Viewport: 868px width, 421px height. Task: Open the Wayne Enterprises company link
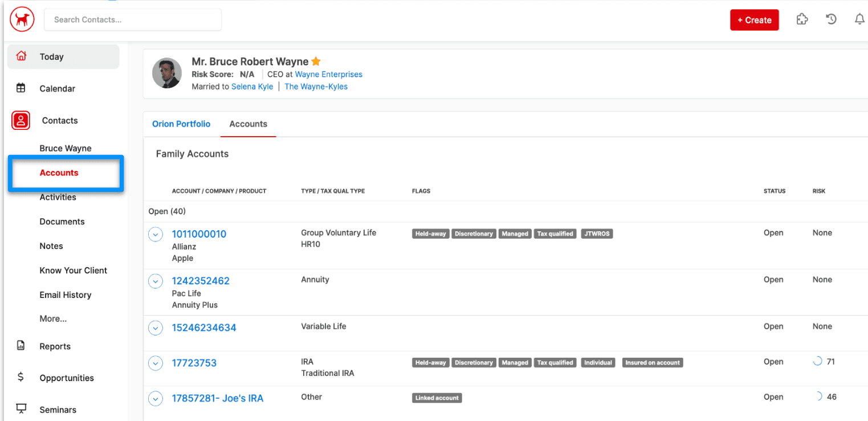[329, 74]
